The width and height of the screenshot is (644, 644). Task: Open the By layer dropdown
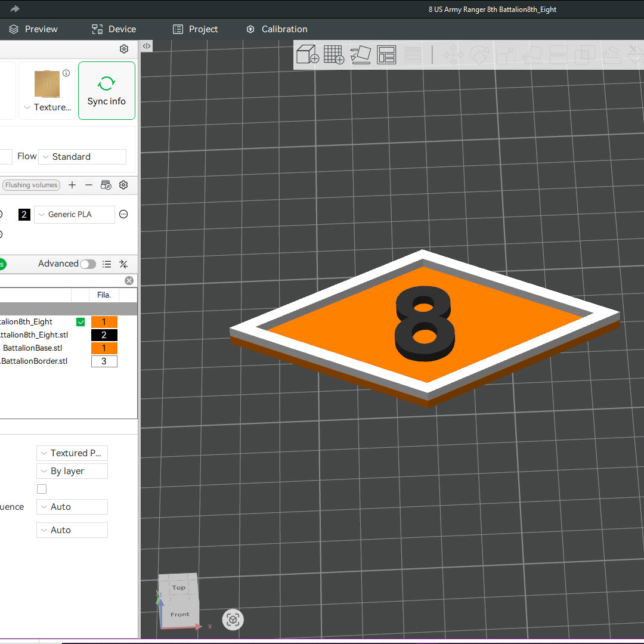[72, 471]
